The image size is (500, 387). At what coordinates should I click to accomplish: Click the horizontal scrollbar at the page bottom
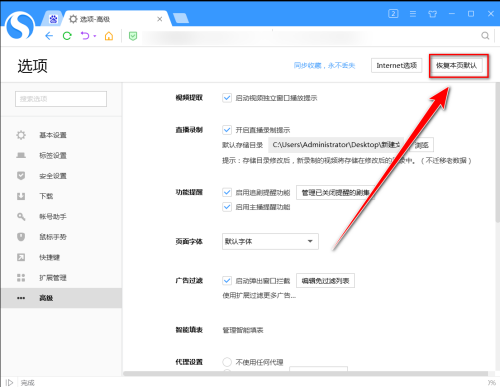click(306, 373)
